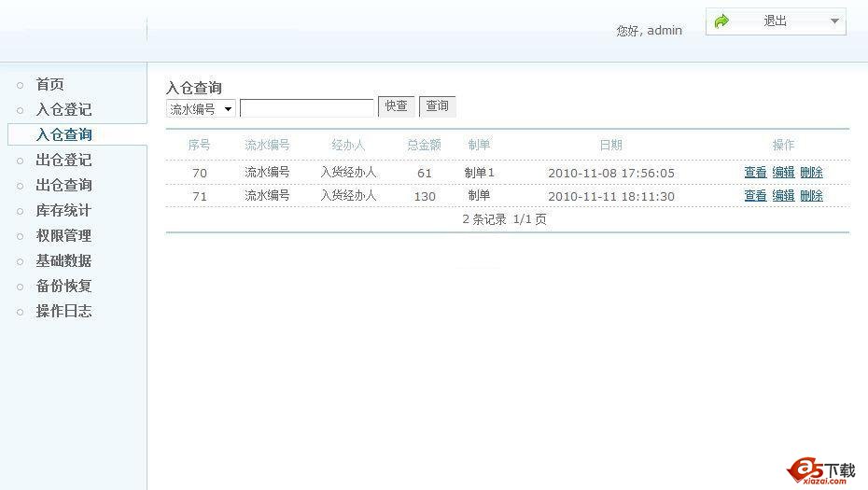Screen dimensions: 868x490
Task: Click the 快查 quick search button
Action: click(x=396, y=105)
